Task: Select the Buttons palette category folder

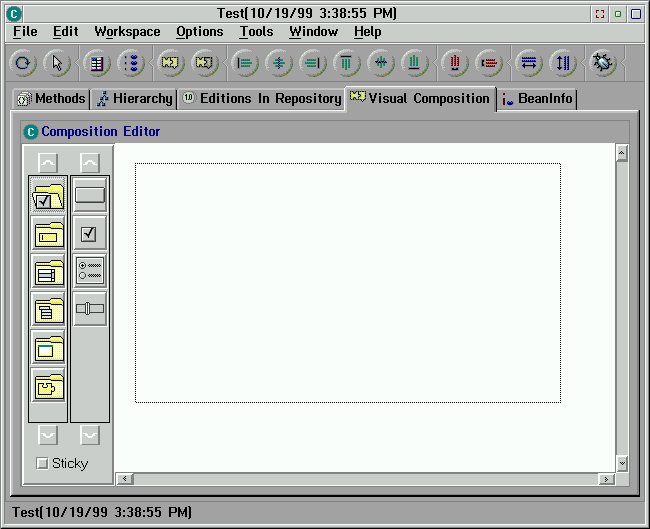Action: [x=48, y=197]
